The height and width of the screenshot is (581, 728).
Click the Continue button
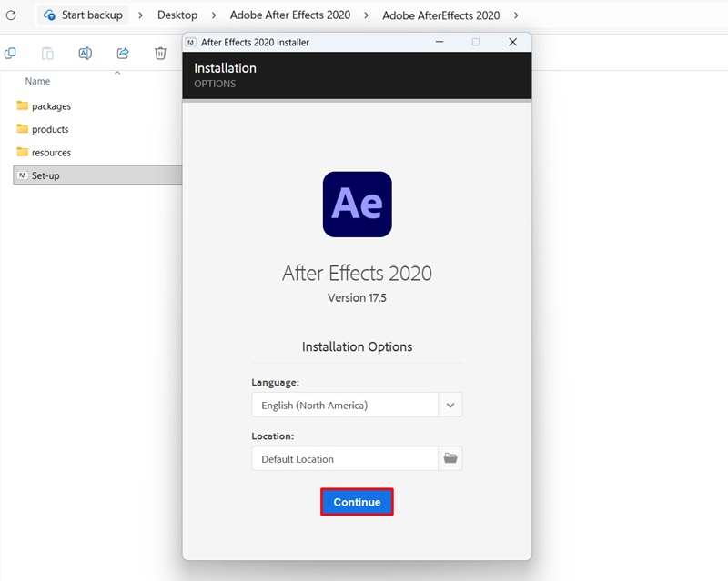357,502
